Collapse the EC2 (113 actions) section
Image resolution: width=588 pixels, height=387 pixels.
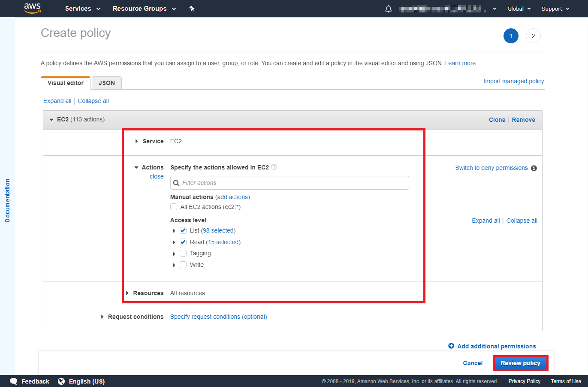point(51,120)
